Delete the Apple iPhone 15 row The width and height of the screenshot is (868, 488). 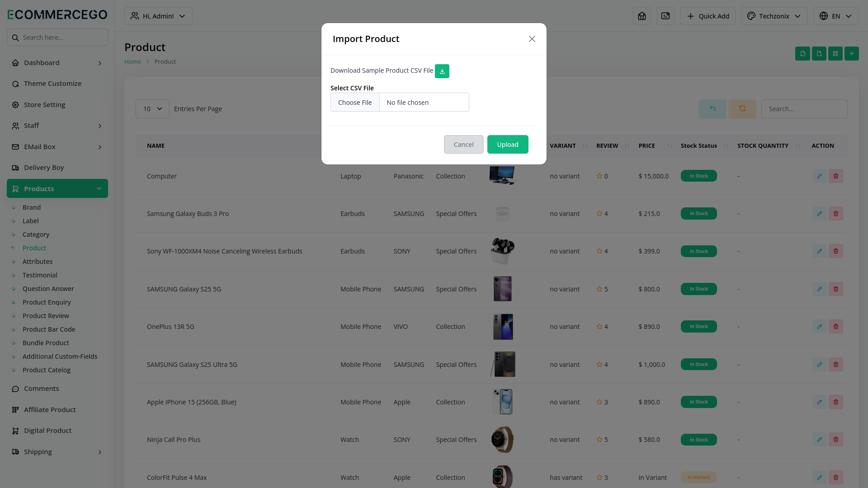pyautogui.click(x=835, y=402)
